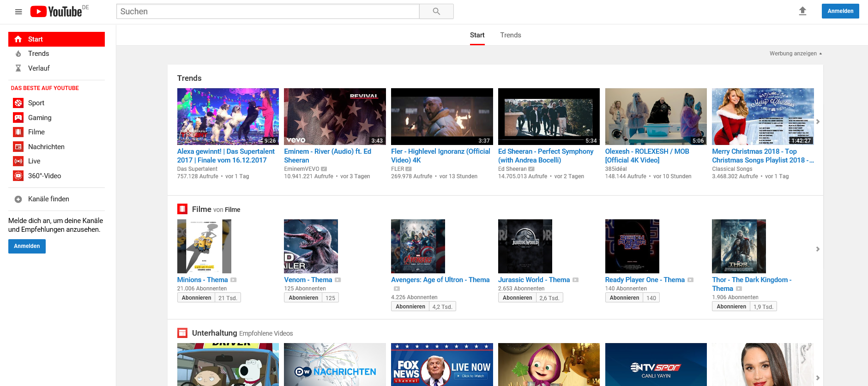Subscribe to Avengers: Age of Ultron - Thema

pos(410,307)
